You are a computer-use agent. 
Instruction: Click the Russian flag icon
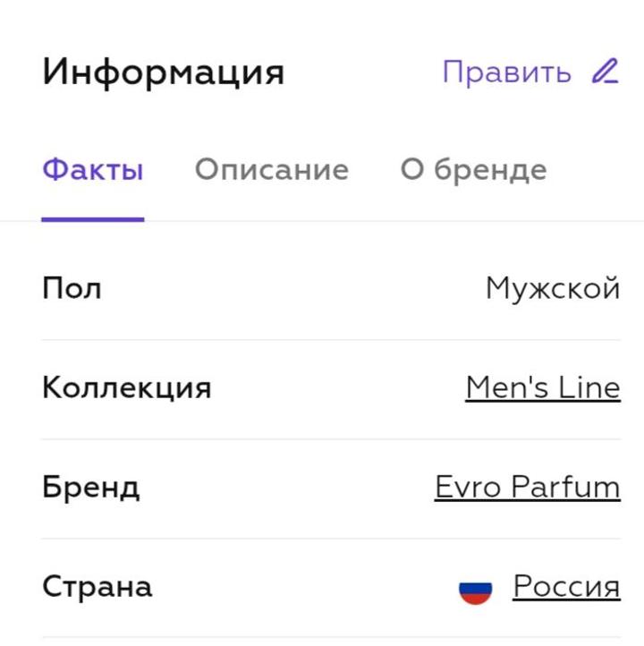[475, 590]
